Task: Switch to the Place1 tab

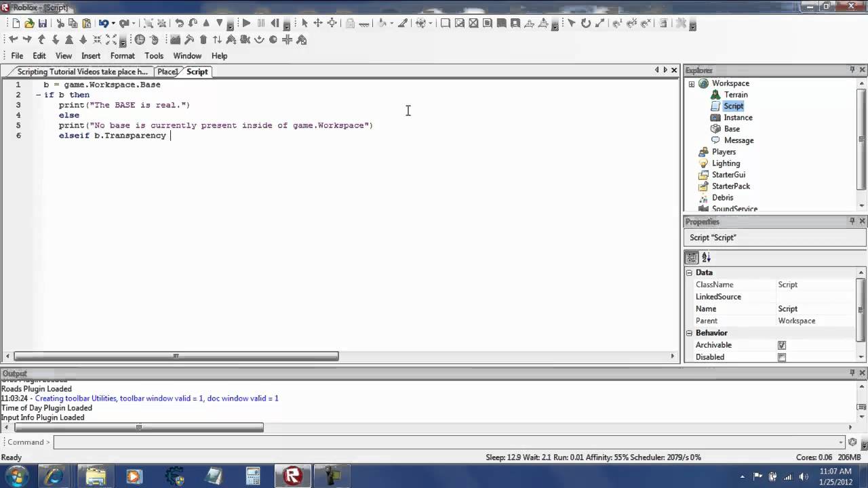Action: 167,71
